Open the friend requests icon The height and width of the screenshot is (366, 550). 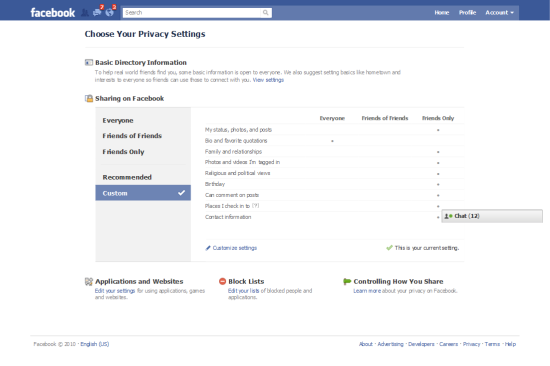85,13
